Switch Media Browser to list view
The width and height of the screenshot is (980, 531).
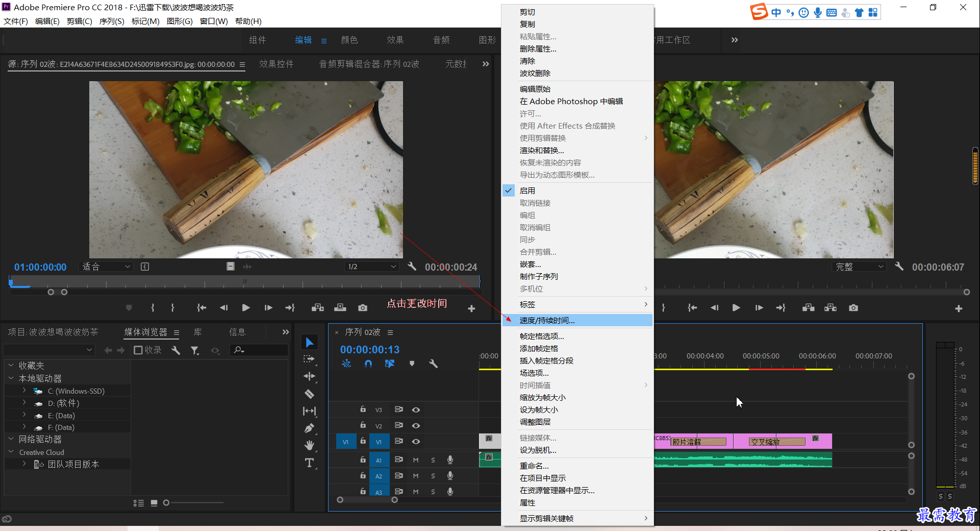(139, 503)
